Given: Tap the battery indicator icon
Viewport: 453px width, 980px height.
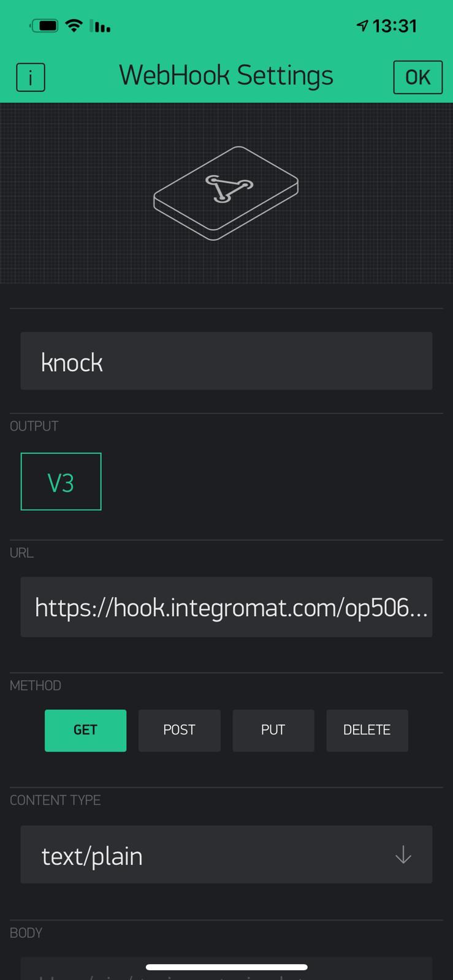Looking at the screenshot, I should pyautogui.click(x=44, y=24).
